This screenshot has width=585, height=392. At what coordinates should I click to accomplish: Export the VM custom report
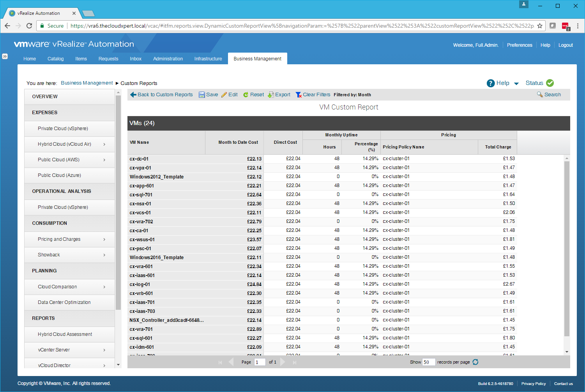click(x=279, y=95)
